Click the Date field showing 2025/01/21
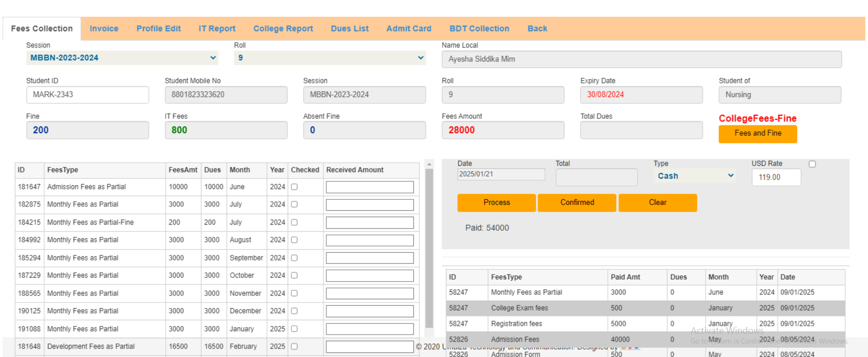Screen dimensions: 868x357 click(x=501, y=174)
